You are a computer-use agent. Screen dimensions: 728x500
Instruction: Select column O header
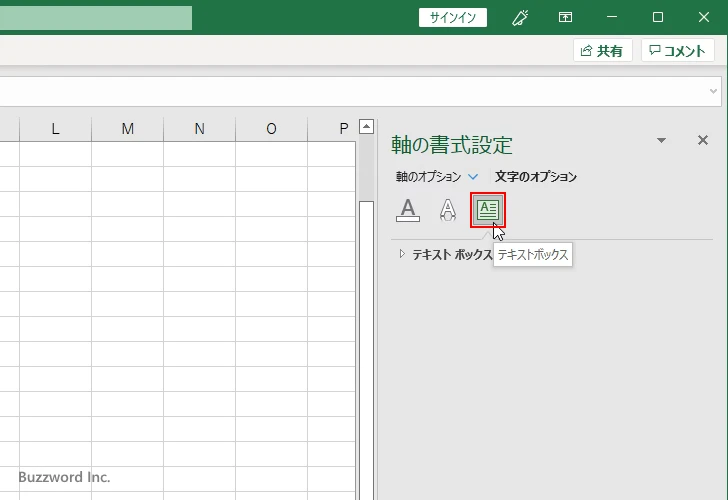(x=272, y=129)
